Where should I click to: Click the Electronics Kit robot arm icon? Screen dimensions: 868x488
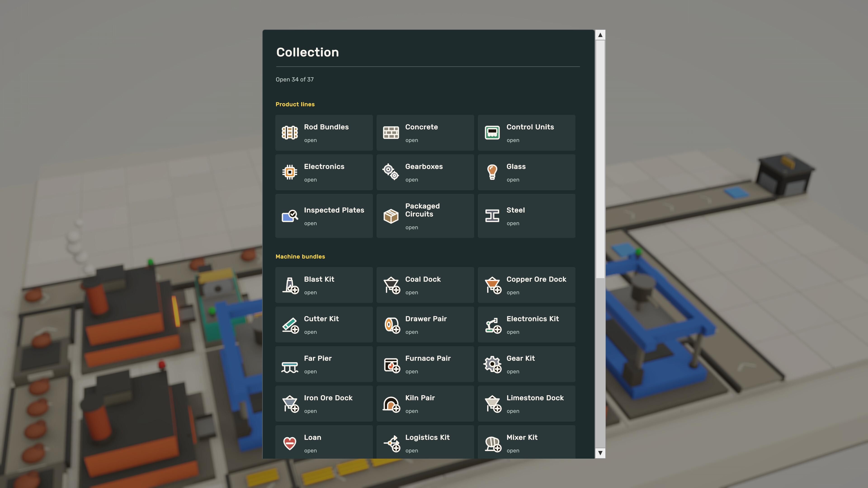pyautogui.click(x=493, y=325)
